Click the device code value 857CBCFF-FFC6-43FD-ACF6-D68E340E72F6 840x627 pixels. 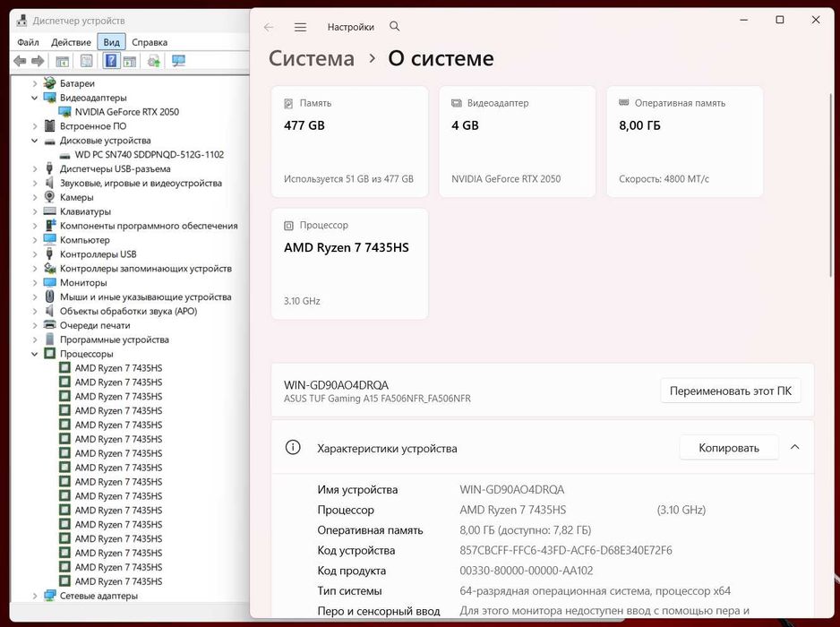point(566,550)
